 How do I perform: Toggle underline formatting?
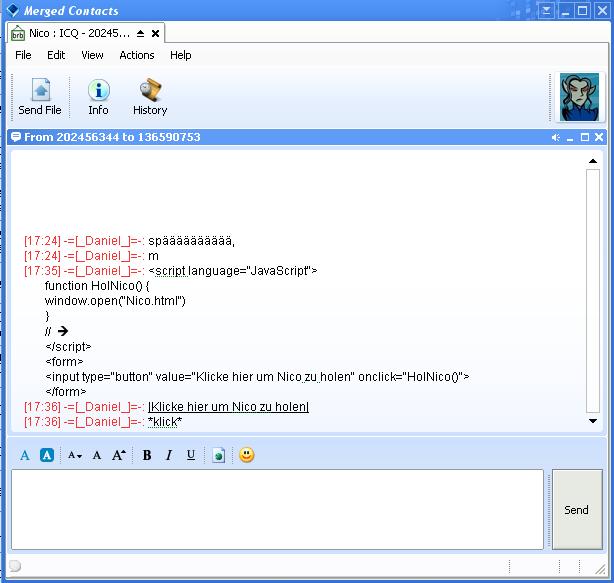coord(191,455)
